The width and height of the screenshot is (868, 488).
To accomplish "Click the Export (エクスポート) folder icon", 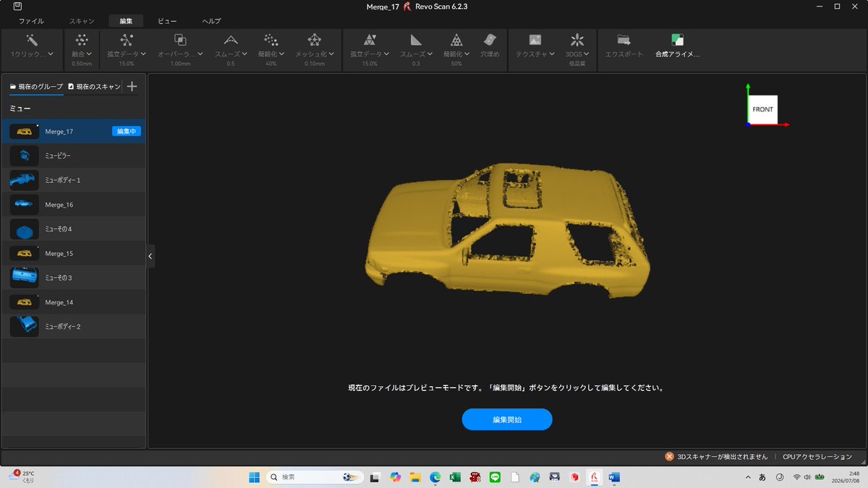I will (624, 40).
